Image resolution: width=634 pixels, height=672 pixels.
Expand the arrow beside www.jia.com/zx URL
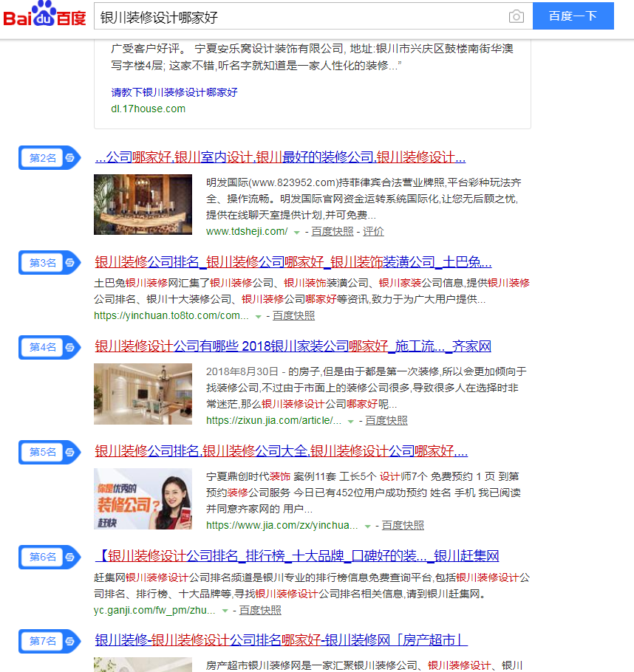pyautogui.click(x=367, y=527)
